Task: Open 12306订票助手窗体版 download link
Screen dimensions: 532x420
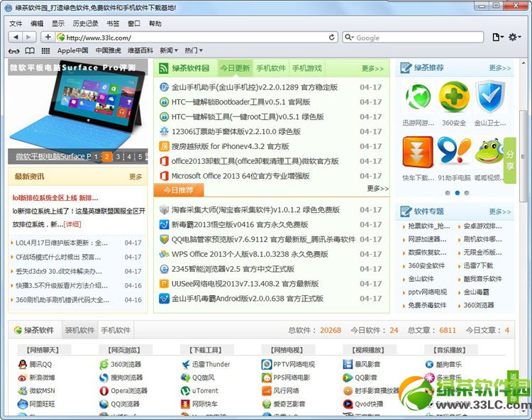Action: click(235, 132)
